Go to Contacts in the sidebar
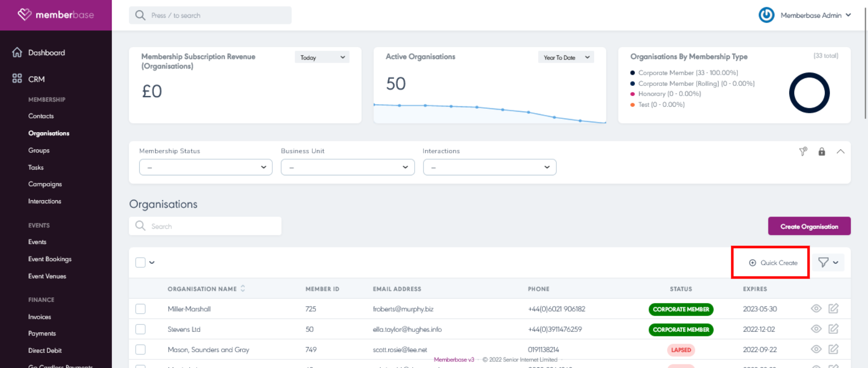This screenshot has height=368, width=868. coord(41,116)
